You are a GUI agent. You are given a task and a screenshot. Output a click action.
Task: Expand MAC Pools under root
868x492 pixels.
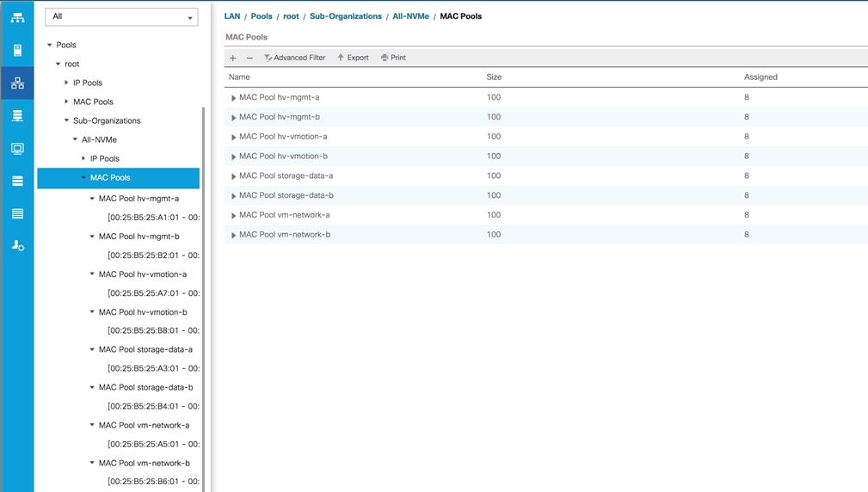66,101
